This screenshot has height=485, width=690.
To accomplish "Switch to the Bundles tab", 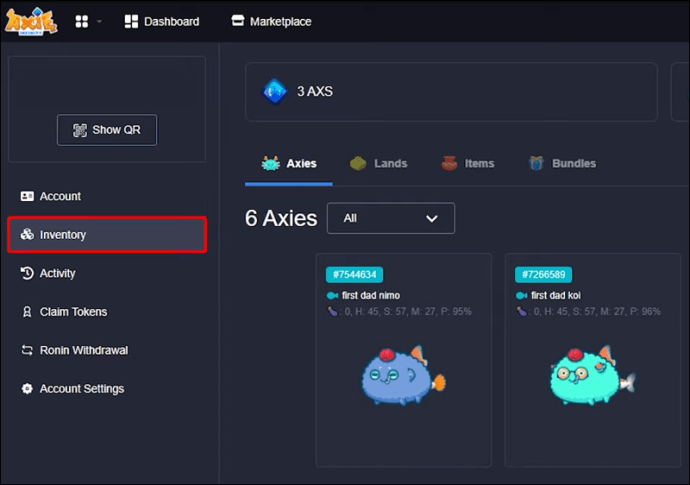I will [x=562, y=164].
